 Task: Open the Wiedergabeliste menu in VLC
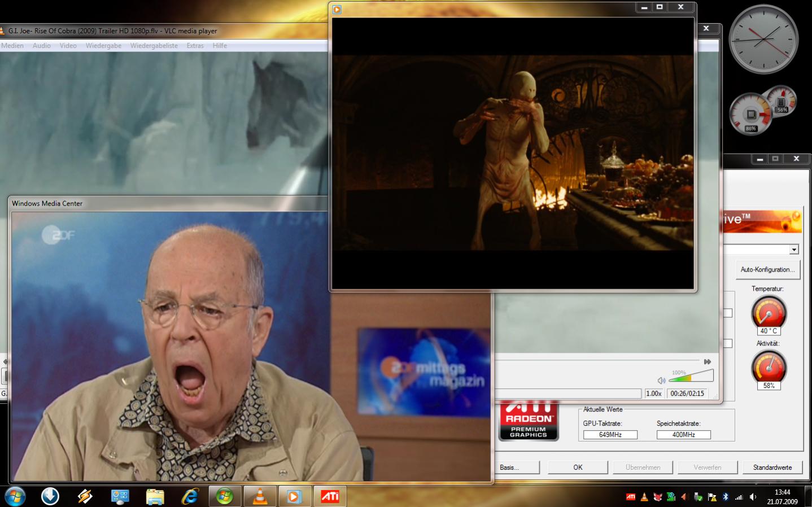(154, 46)
